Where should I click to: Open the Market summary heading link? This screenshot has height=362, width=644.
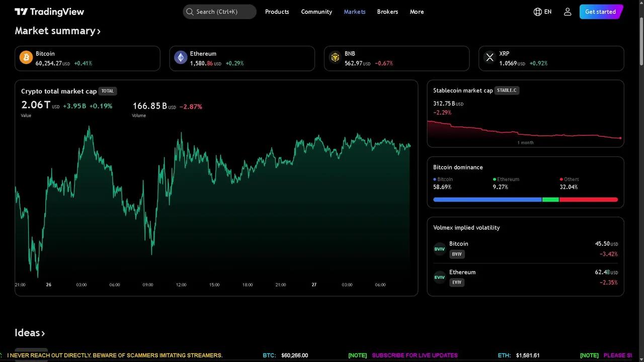[58, 31]
